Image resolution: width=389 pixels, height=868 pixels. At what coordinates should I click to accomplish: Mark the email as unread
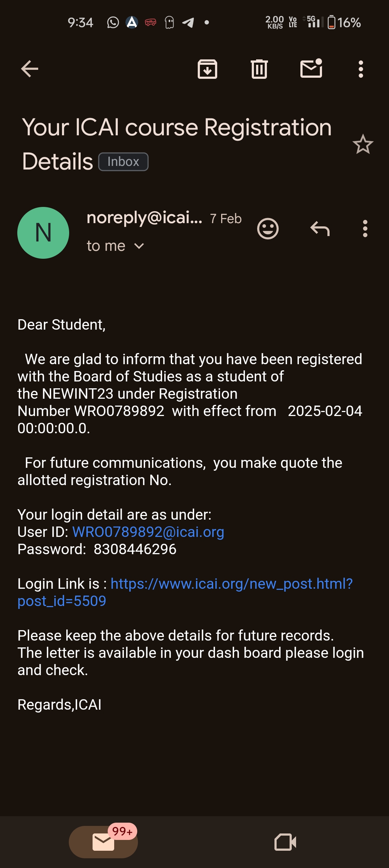[311, 69]
